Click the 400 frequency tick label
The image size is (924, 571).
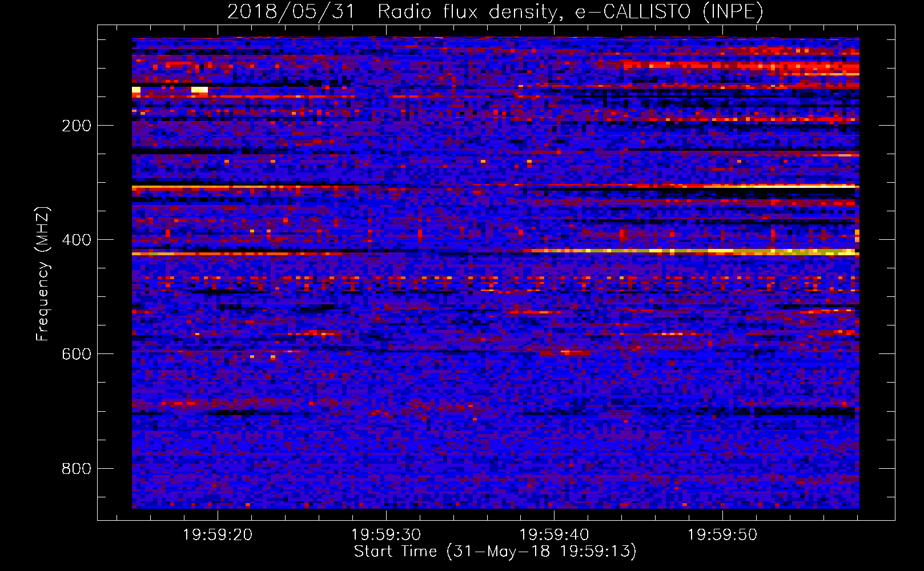(x=77, y=240)
